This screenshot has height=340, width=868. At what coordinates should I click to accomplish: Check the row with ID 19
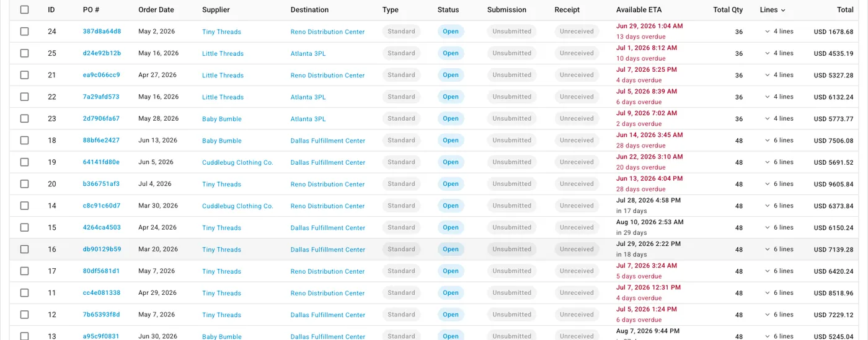pyautogui.click(x=24, y=162)
